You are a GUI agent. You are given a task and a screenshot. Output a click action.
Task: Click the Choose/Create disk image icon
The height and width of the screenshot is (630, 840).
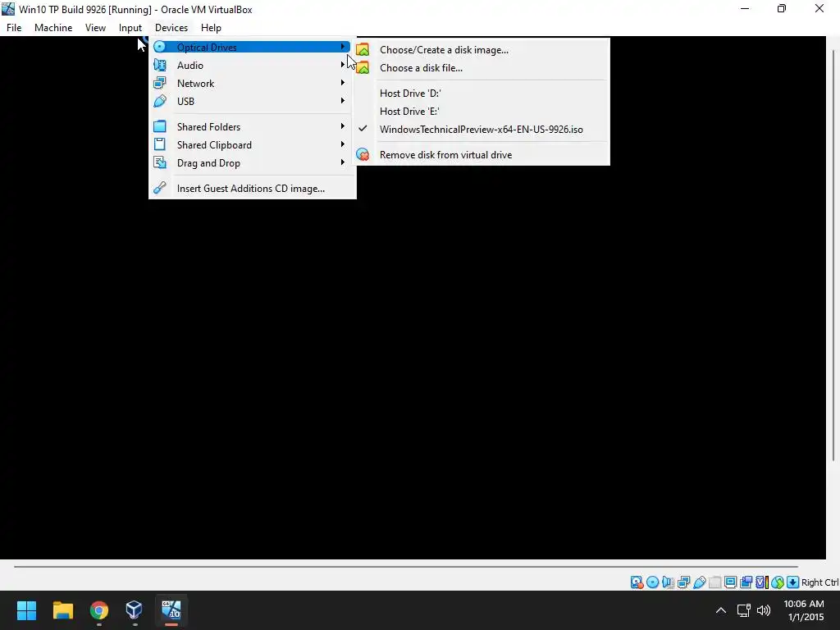(x=363, y=50)
